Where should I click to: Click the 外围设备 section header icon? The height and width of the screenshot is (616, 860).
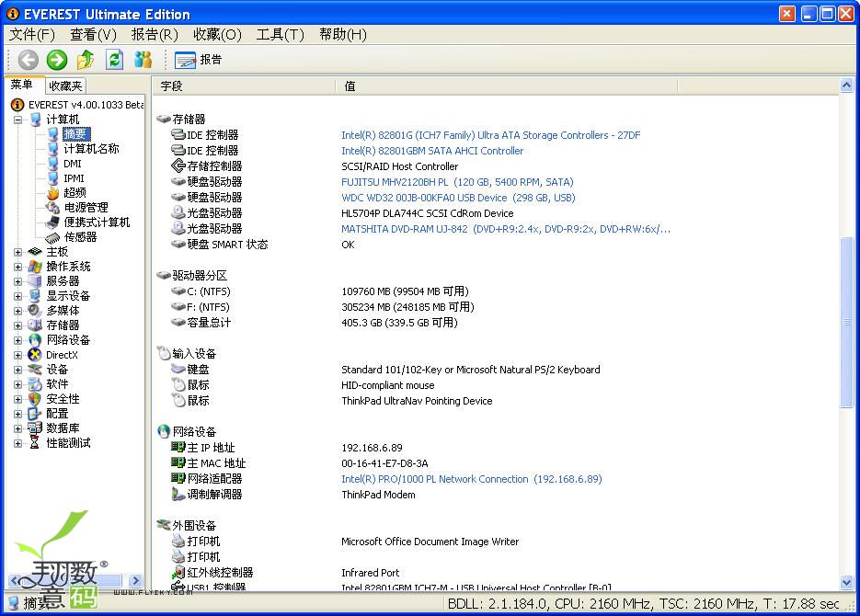coord(164,525)
